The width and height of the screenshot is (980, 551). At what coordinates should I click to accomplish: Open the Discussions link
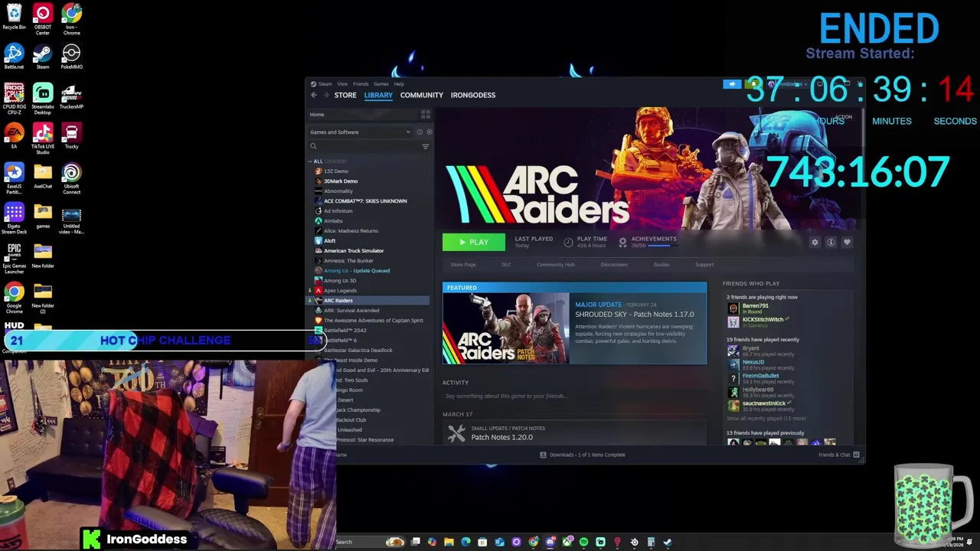(x=614, y=265)
